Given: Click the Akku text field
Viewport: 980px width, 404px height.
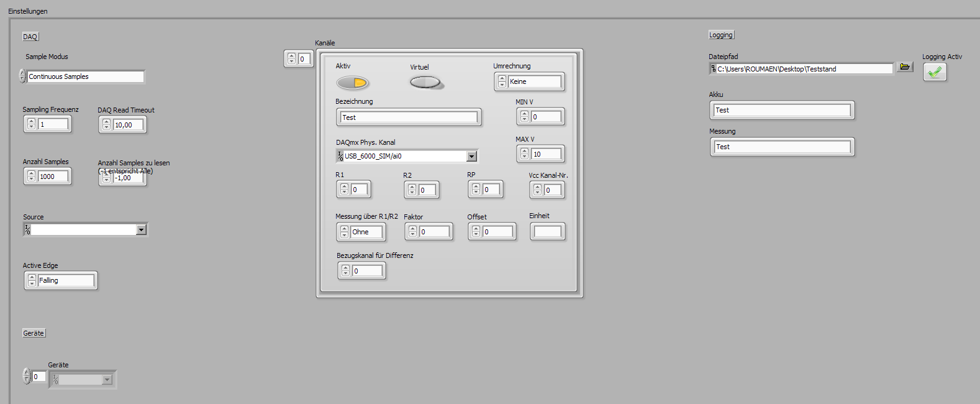Looking at the screenshot, I should pyautogui.click(x=782, y=110).
